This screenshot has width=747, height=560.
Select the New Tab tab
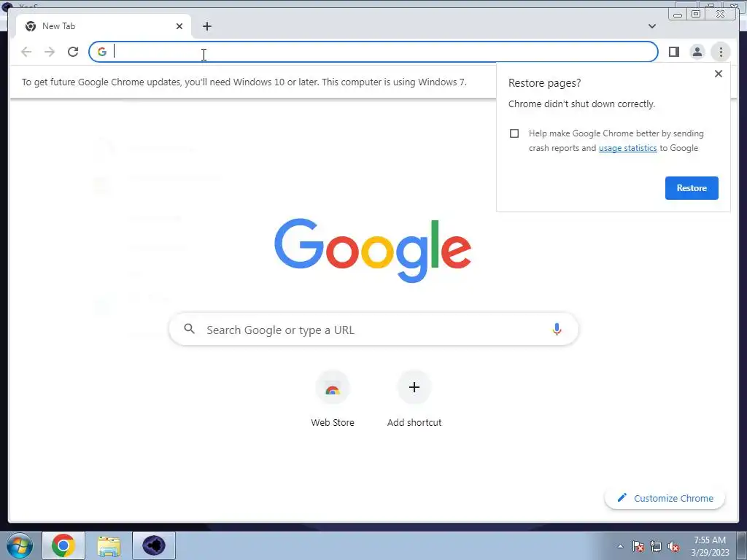point(104,26)
